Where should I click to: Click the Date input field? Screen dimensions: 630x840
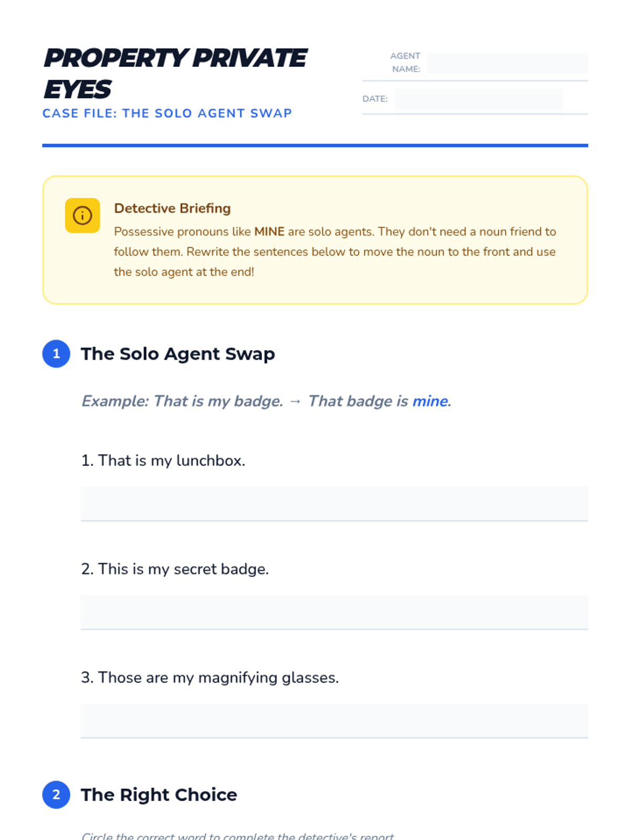478,99
